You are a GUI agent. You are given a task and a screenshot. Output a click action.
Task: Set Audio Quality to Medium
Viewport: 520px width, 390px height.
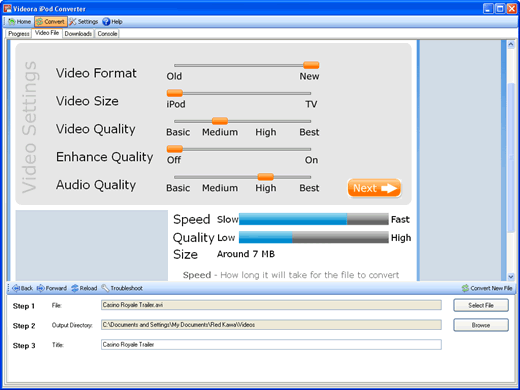tap(220, 188)
